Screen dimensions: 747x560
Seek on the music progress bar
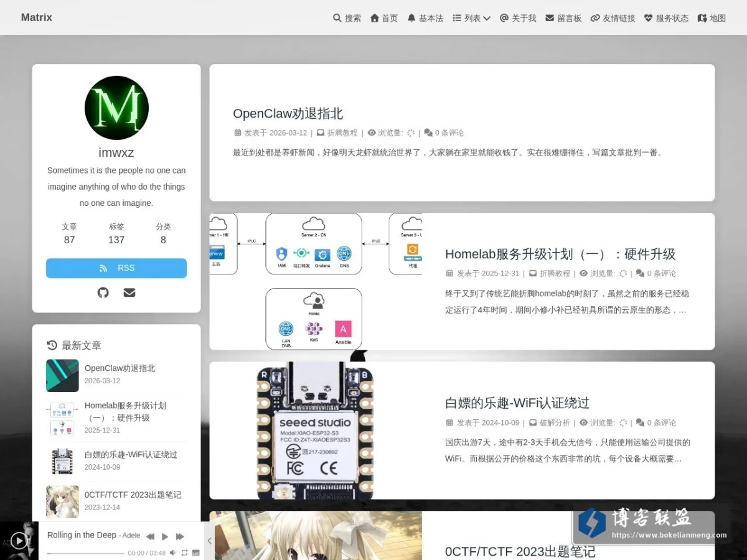pyautogui.click(x=85, y=553)
